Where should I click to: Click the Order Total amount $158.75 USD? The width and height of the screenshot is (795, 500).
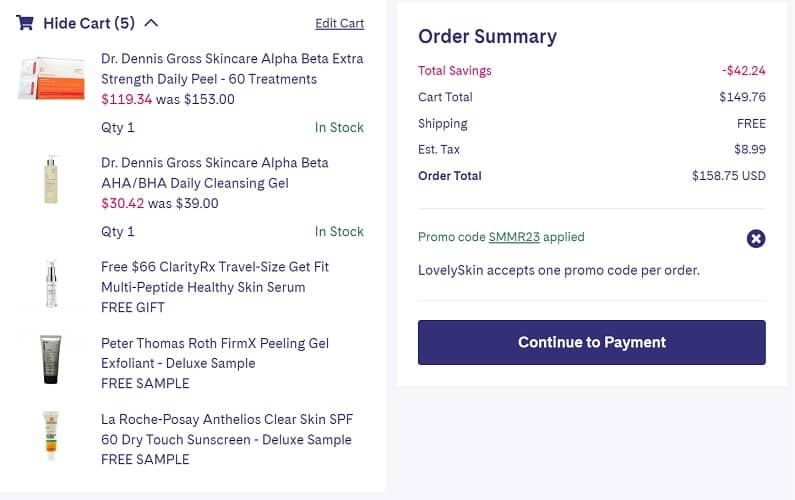(x=728, y=176)
